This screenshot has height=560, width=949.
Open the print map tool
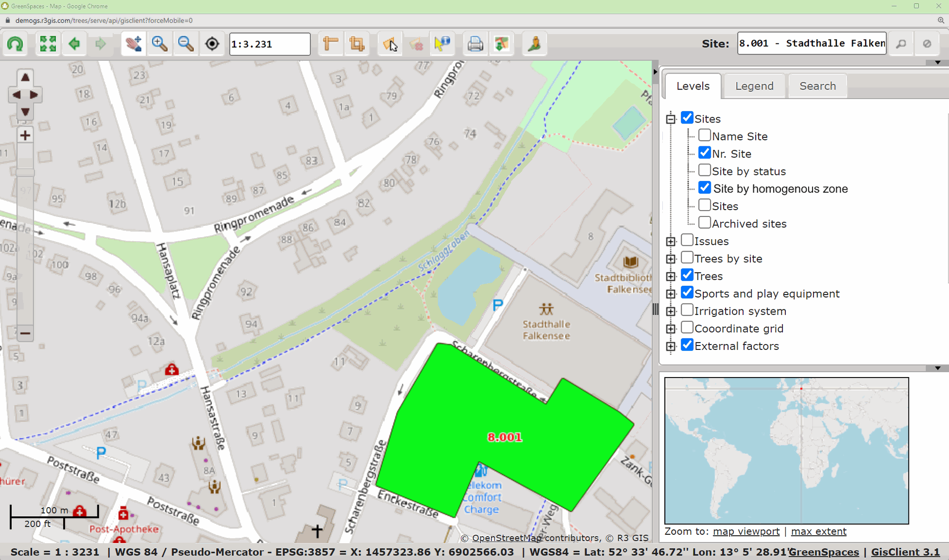tap(475, 44)
